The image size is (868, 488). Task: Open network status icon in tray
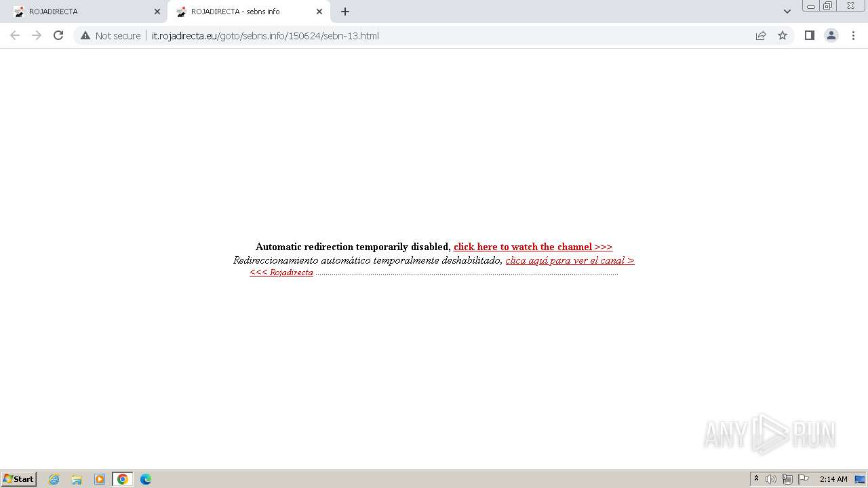tap(787, 479)
